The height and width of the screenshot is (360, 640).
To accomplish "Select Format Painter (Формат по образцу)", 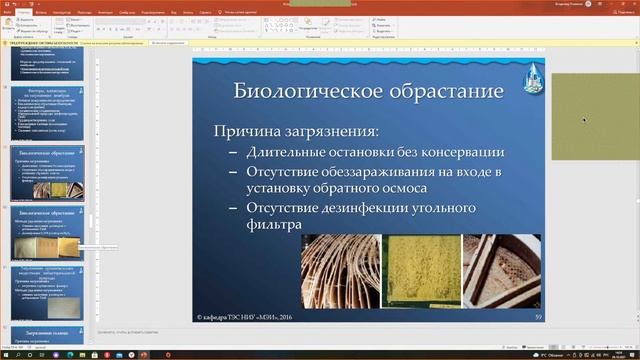I will click(x=32, y=31).
